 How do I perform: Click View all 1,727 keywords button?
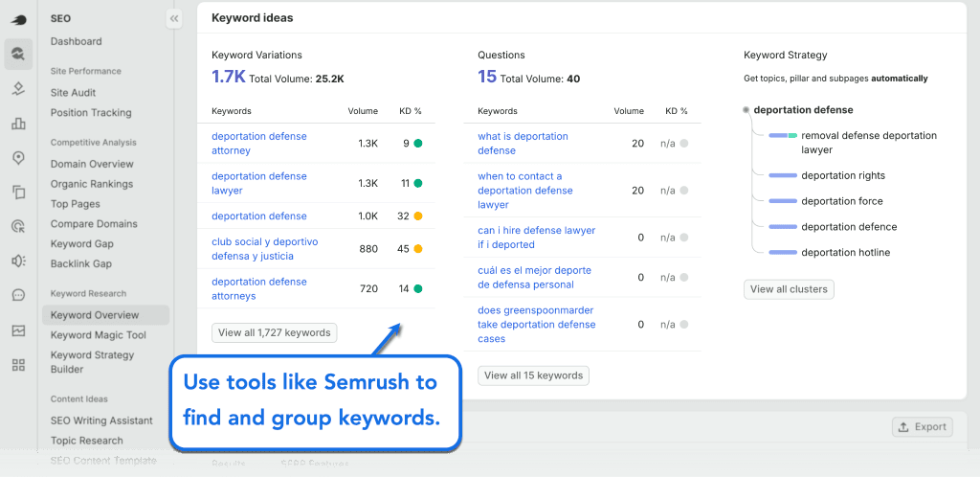coord(275,332)
